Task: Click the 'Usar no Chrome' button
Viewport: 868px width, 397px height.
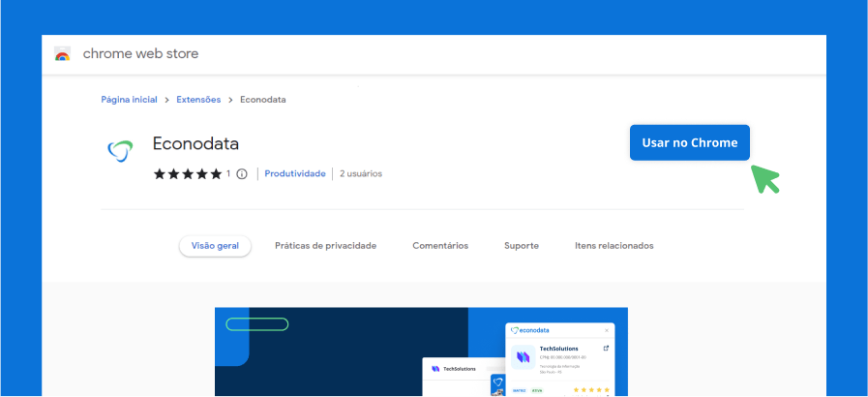Action: coord(690,143)
